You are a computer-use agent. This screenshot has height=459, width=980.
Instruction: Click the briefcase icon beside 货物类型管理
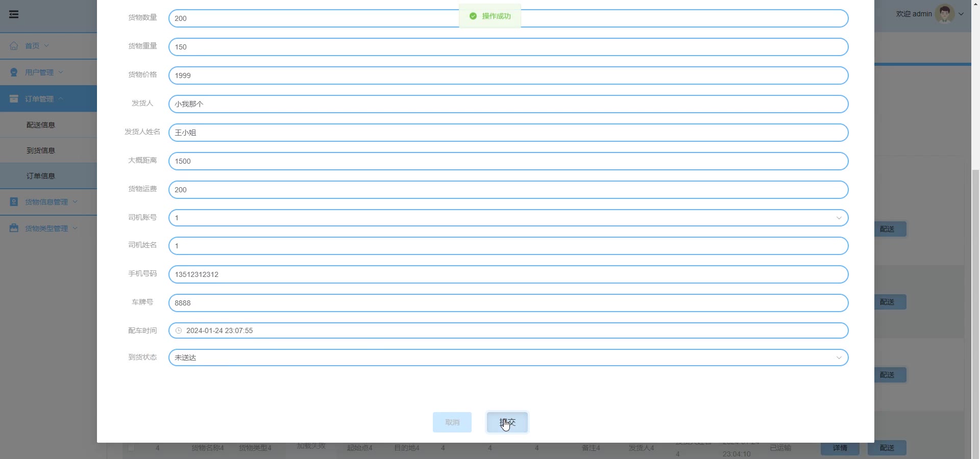point(14,228)
